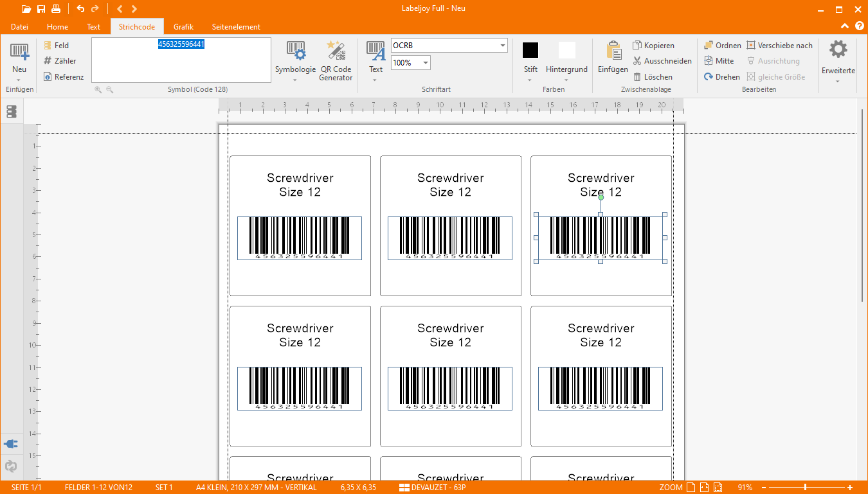Zoom out the symbol text box
The height and width of the screenshot is (494, 868).
coord(109,90)
